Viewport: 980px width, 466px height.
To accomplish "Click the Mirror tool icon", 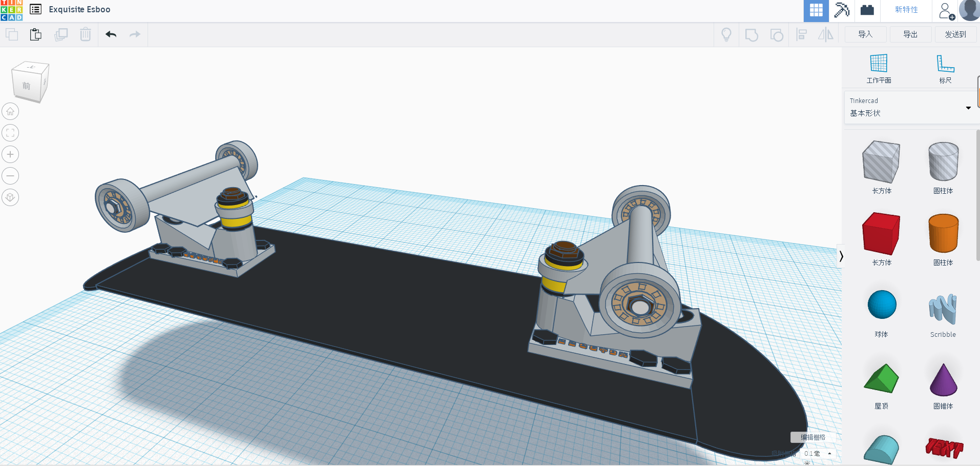I will (x=826, y=35).
